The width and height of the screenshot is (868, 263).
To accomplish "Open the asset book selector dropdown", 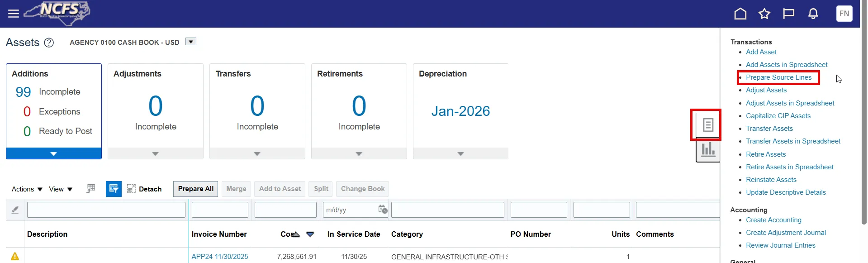I will point(191,42).
